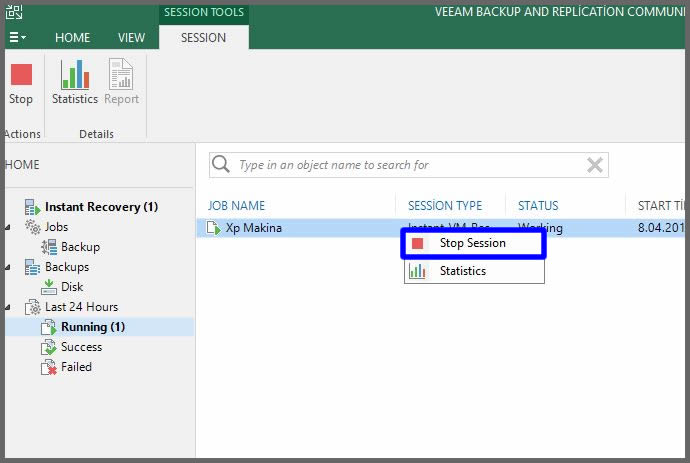Viewport: 690px width, 463px height.
Task: Collapse the Jobs tree node arrow
Action: click(x=8, y=228)
